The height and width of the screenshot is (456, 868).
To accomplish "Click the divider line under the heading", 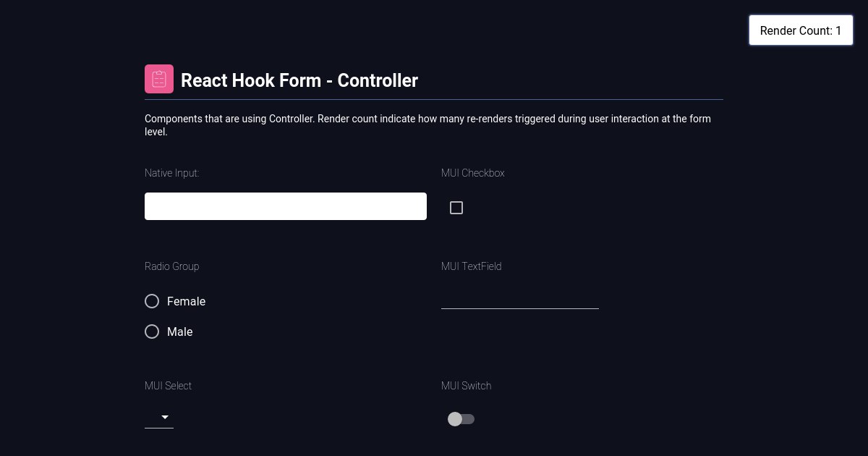I will click(x=434, y=99).
